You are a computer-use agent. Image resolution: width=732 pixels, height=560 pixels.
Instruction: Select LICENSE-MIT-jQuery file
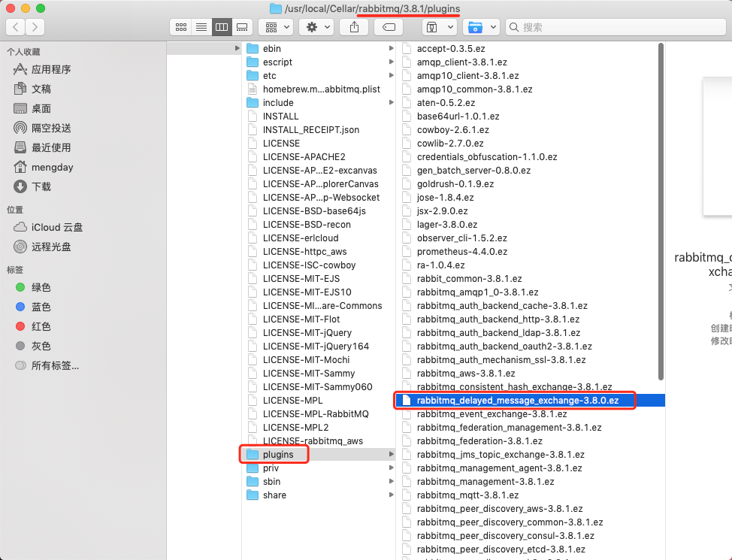tap(319, 332)
